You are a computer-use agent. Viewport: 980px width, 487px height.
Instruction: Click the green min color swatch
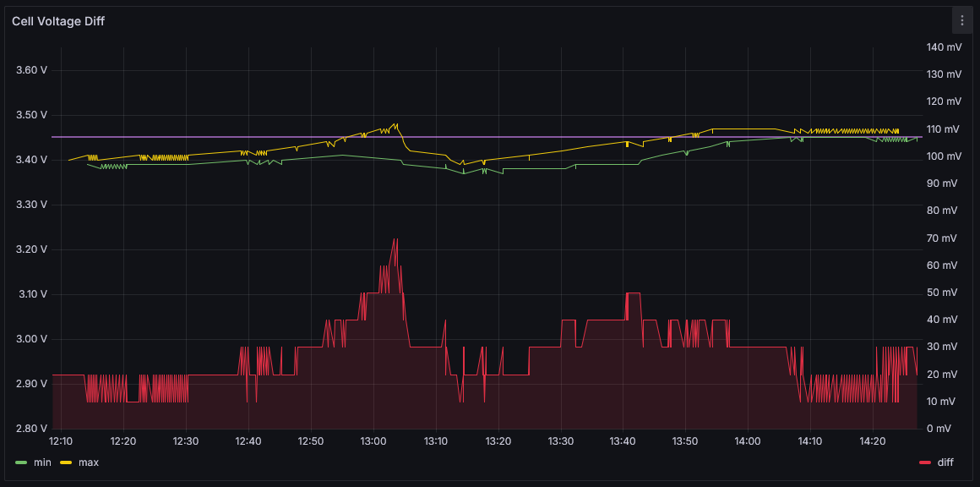(21, 462)
